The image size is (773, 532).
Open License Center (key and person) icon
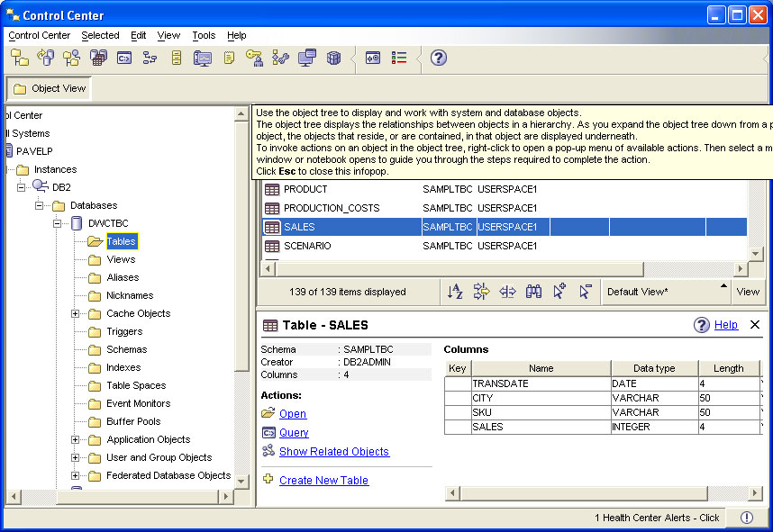point(254,59)
